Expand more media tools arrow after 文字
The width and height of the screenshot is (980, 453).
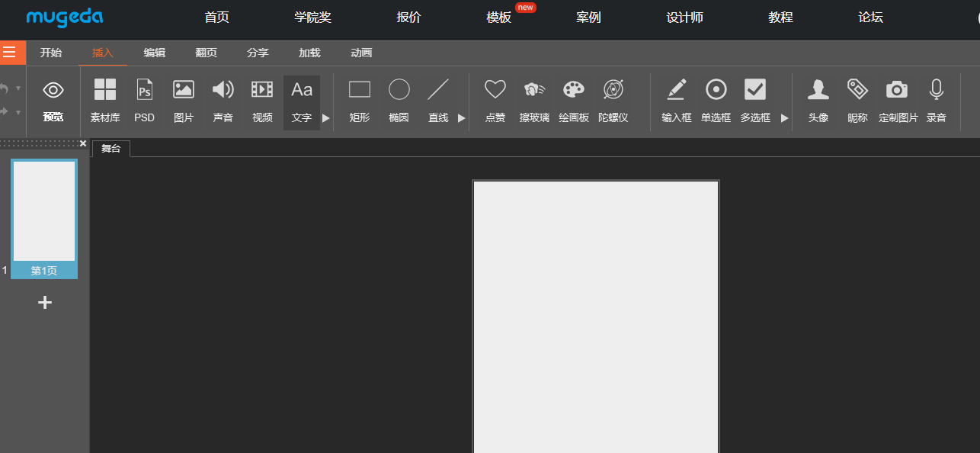pos(326,118)
